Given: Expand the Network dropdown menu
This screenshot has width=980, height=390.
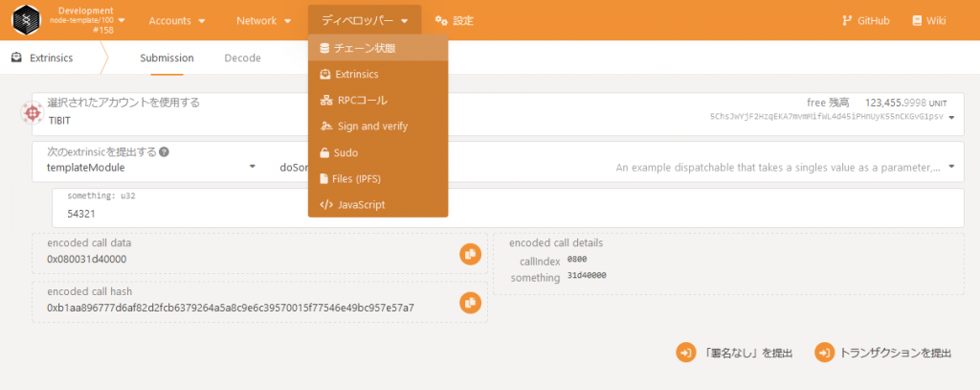Looking at the screenshot, I should click(x=263, y=20).
